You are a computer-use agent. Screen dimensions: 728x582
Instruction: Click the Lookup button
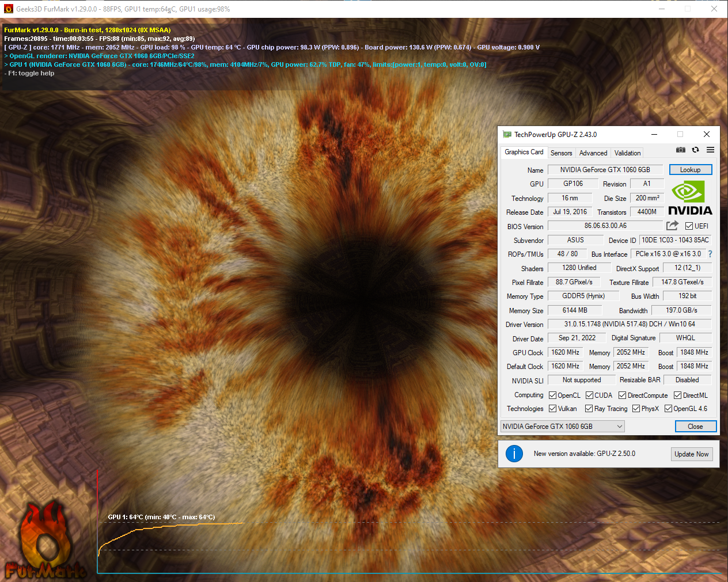coord(690,170)
